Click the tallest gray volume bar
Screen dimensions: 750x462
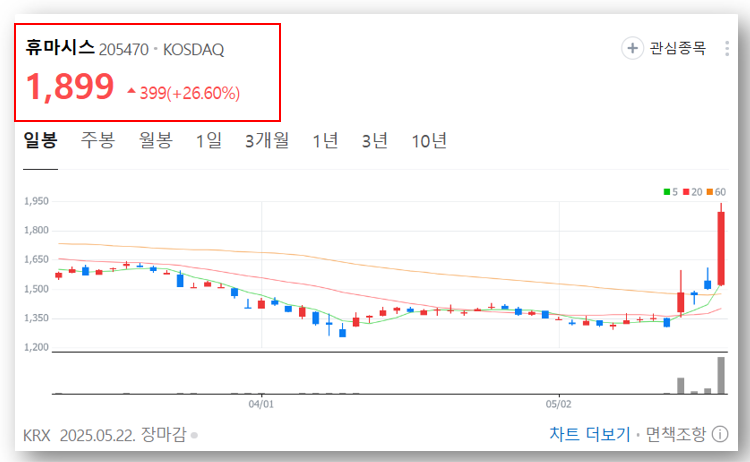tap(721, 375)
